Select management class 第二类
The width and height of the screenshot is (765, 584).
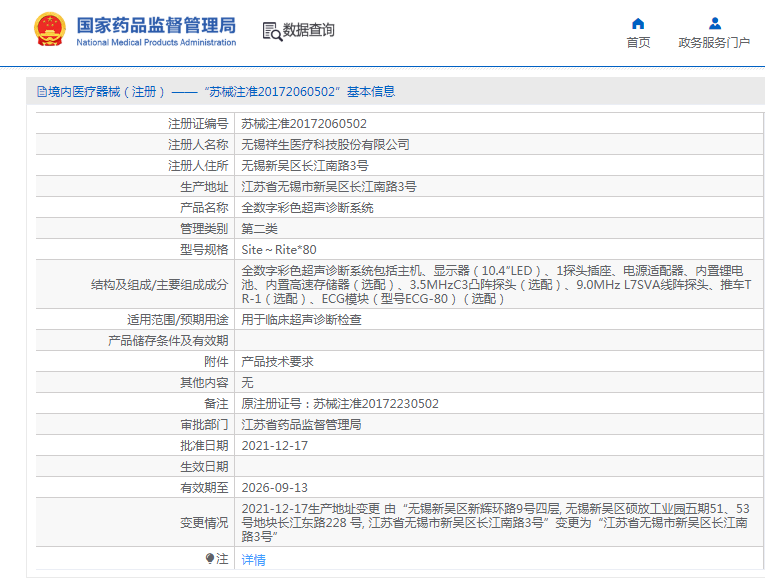(260, 229)
